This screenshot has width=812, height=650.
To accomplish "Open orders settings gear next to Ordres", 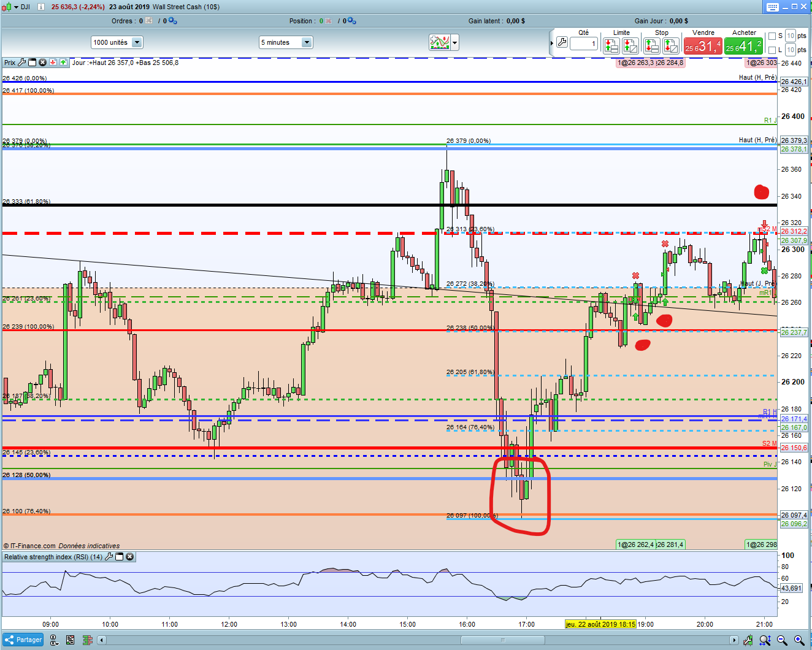I will [x=172, y=21].
